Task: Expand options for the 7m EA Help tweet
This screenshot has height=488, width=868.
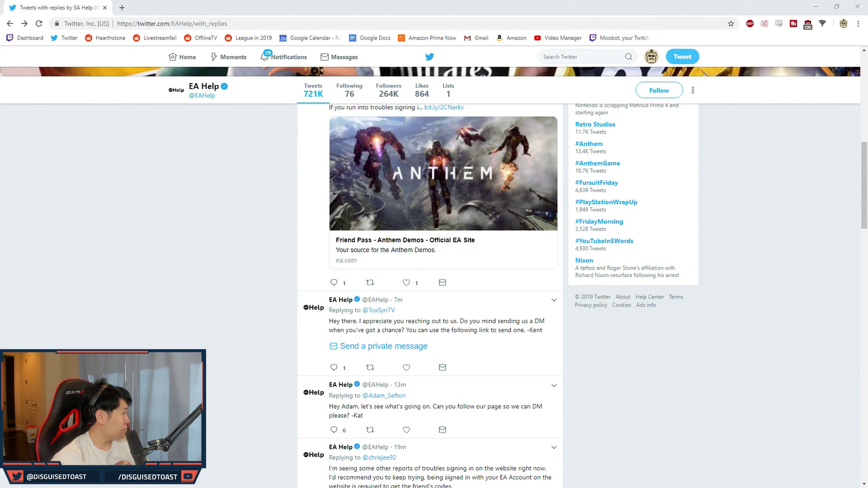Action: [554, 300]
